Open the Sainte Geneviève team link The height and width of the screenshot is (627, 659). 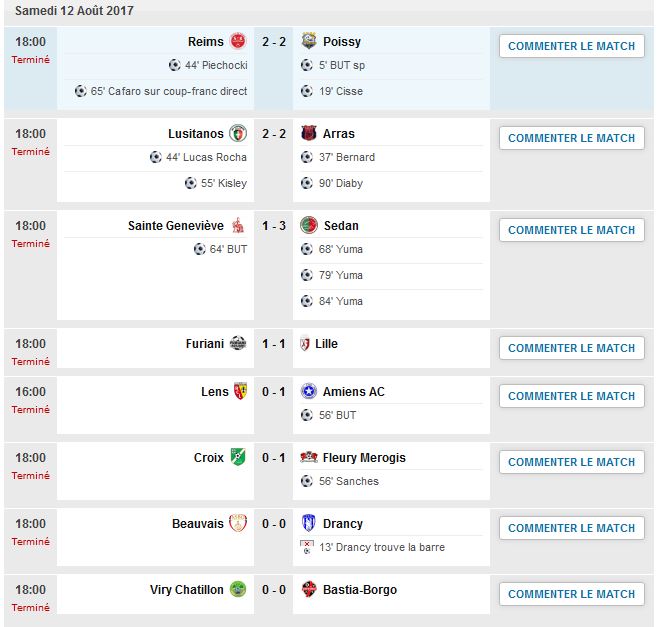coord(176,226)
